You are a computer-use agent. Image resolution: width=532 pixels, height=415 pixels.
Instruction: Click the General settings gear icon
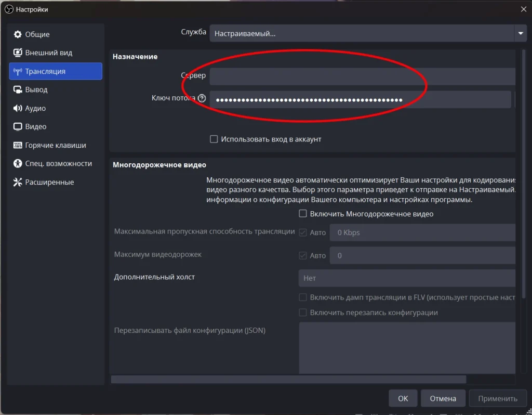pos(18,34)
